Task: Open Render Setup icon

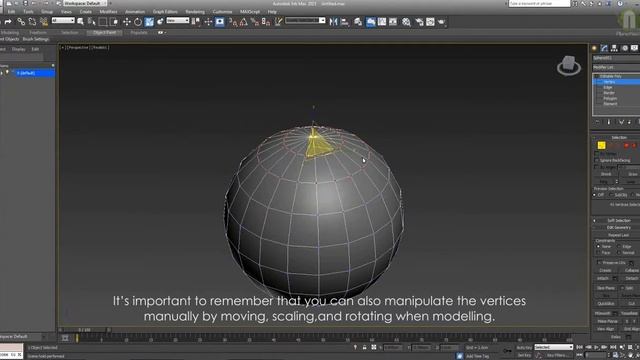Action: 419,22
